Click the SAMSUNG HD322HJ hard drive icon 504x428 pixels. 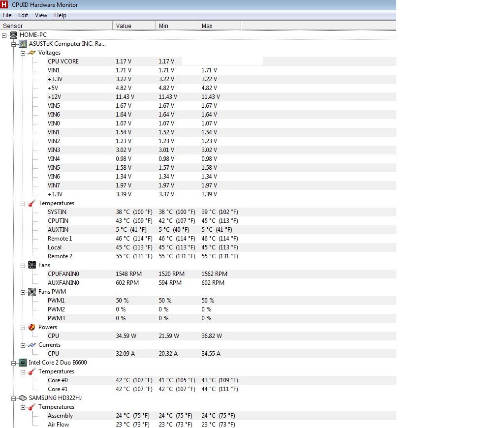click(x=23, y=398)
